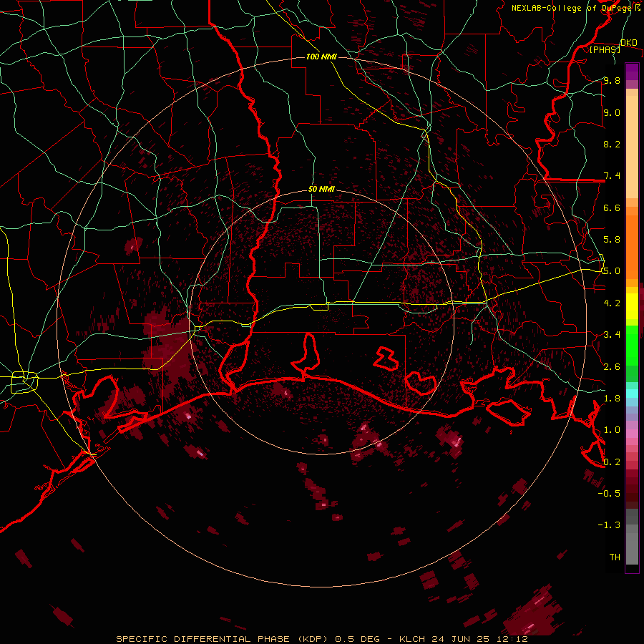The image size is (644, 644).
Task: Click the 24 JUN 25 date text
Action: point(462,639)
